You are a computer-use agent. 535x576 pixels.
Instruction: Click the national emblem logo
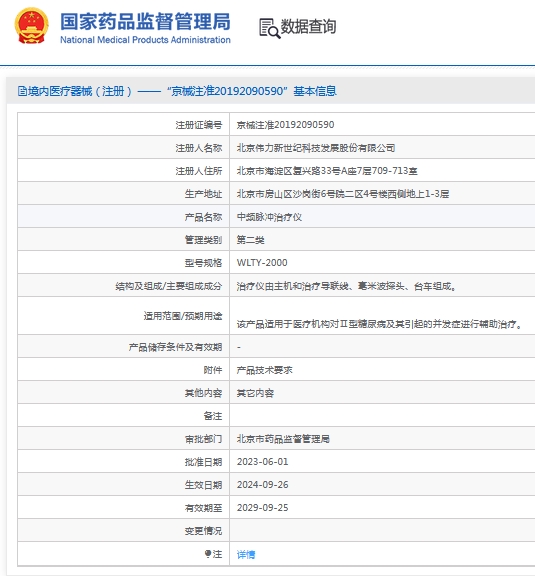click(32, 26)
